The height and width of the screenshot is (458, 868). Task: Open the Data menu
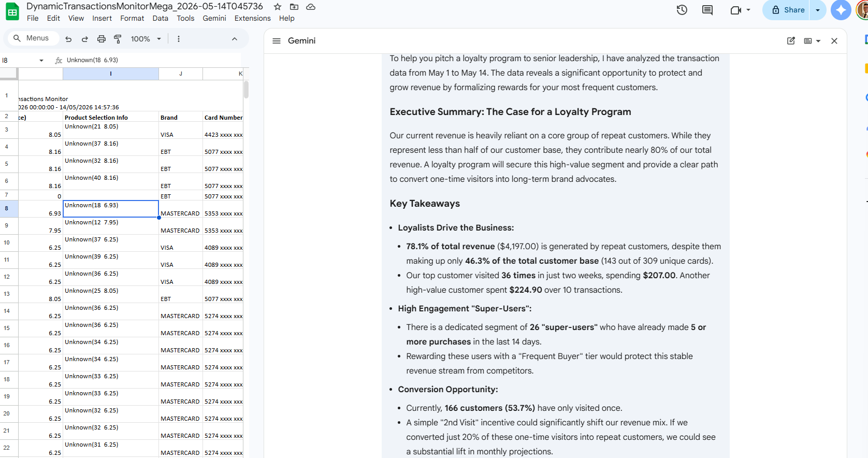click(x=161, y=18)
